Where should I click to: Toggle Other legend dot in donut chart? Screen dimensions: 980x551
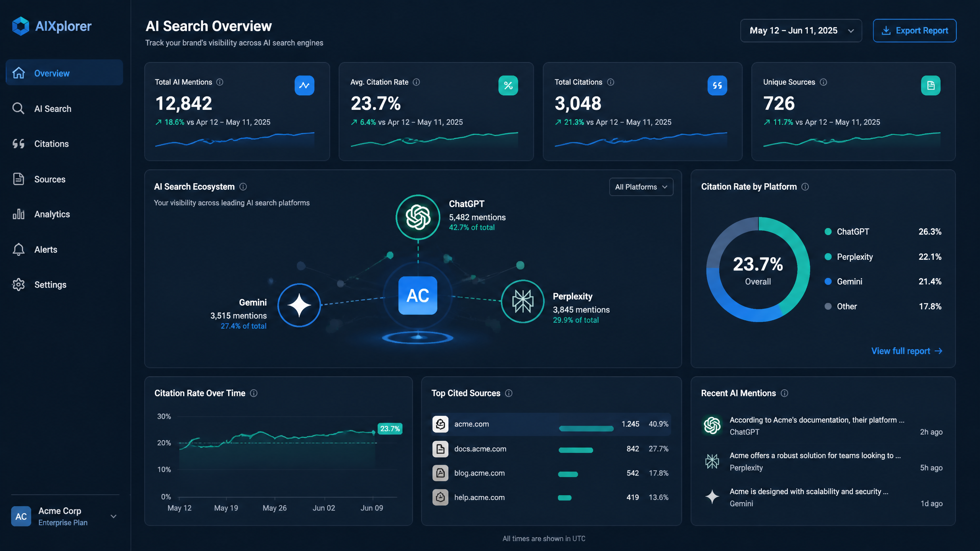pyautogui.click(x=828, y=306)
